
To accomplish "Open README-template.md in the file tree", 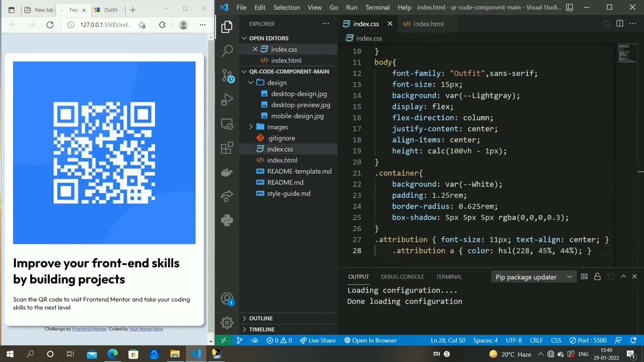I will [299, 171].
